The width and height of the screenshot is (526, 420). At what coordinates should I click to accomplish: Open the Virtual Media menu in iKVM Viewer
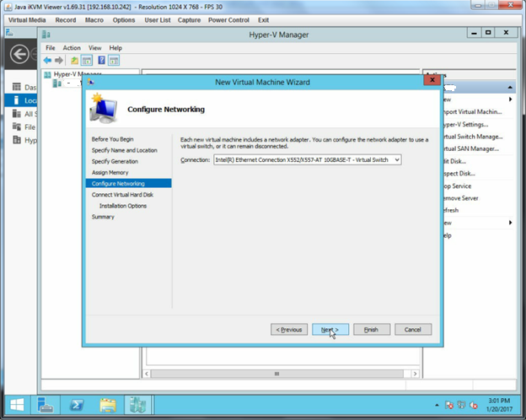[x=27, y=20]
